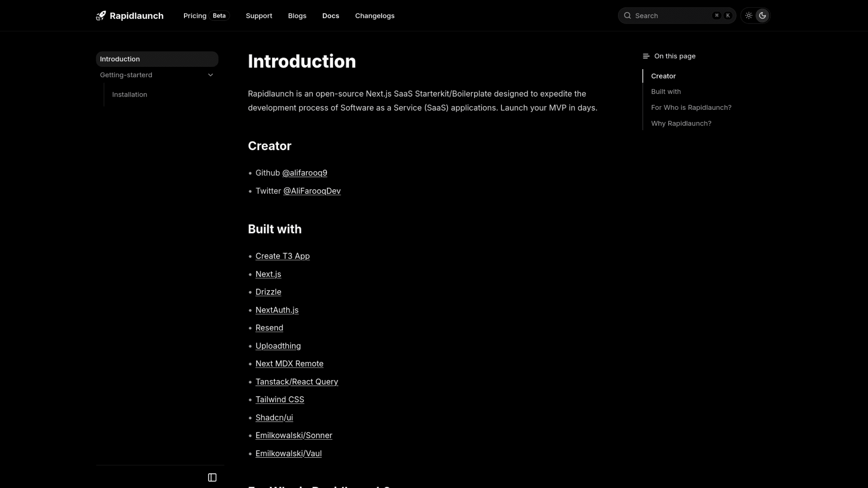Viewport: 868px width, 488px height.
Task: Jump to Built with section
Action: [x=666, y=92]
